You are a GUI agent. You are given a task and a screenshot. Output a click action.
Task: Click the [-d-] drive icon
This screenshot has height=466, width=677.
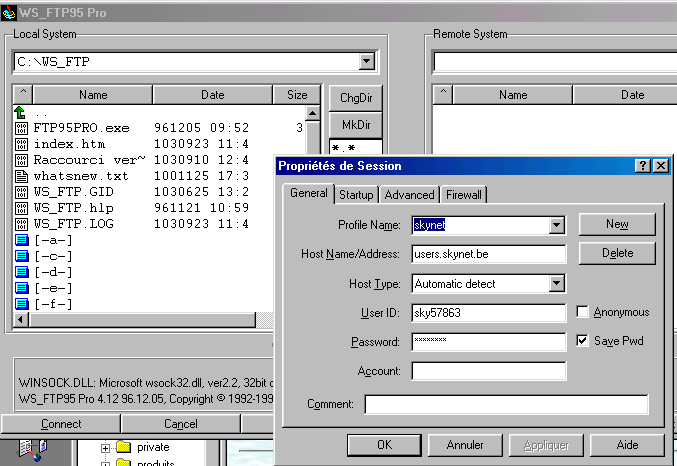click(x=22, y=272)
